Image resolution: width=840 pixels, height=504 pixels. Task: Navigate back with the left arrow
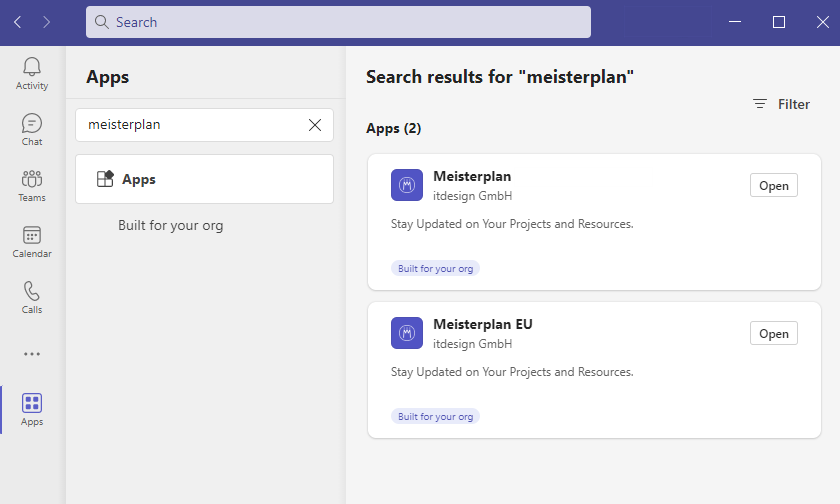click(18, 22)
